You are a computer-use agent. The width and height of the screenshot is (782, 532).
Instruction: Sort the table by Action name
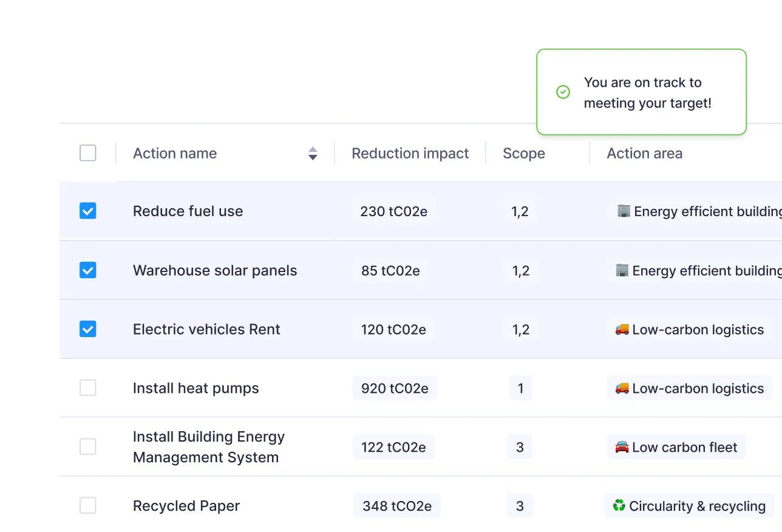175,153
